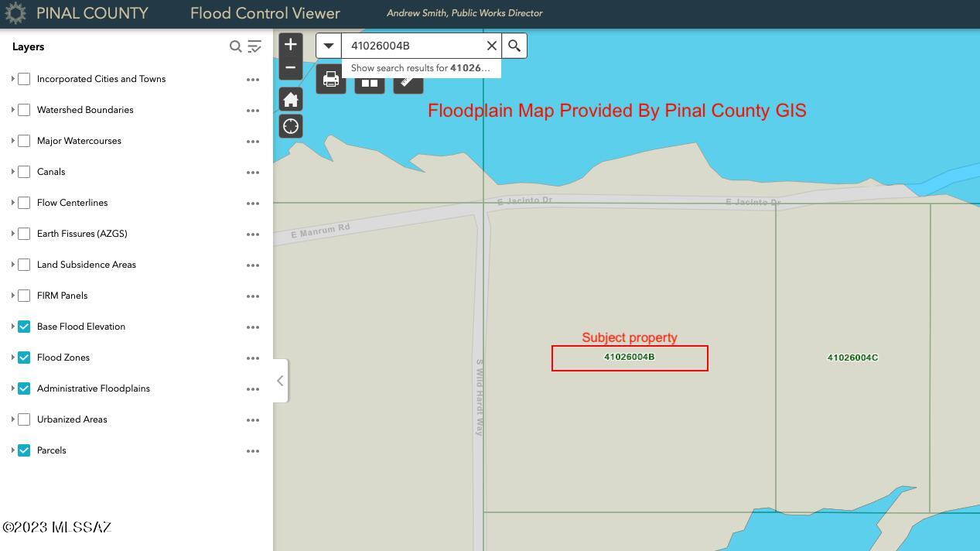
Task: Click into the parcel search input field
Action: pyautogui.click(x=412, y=46)
